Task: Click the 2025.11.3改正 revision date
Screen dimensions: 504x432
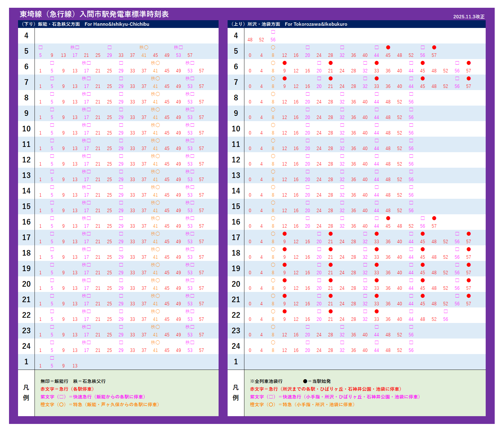Action: 469,17
